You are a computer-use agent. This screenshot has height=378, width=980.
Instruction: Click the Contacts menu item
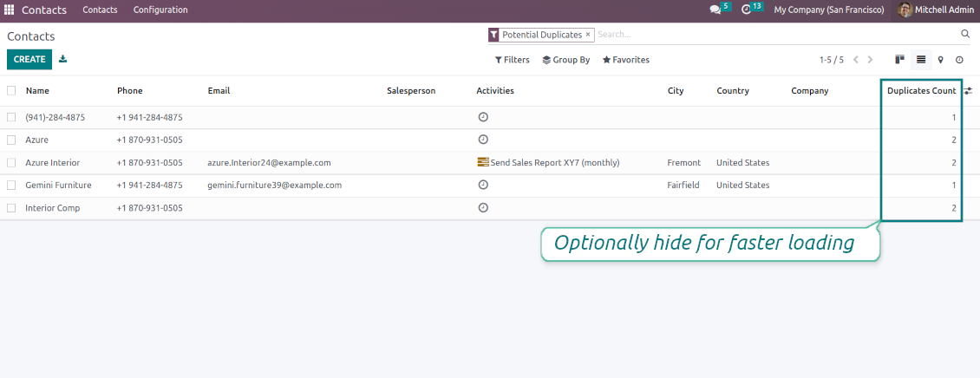[x=100, y=10]
